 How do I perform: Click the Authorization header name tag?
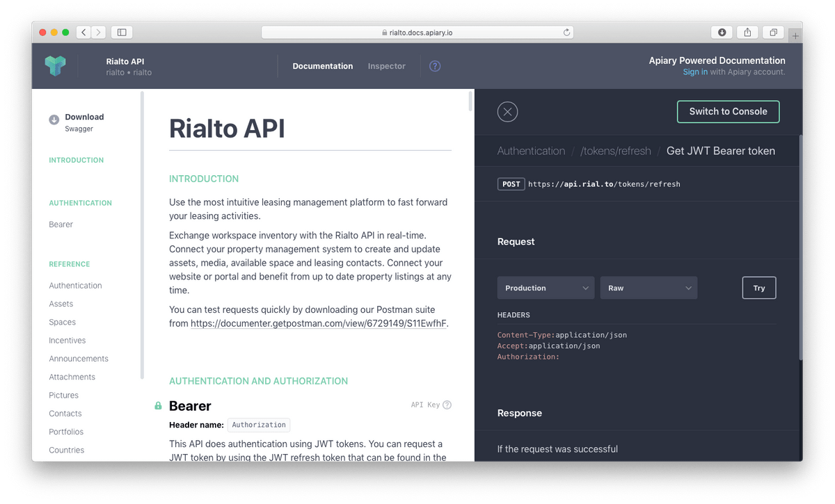click(x=259, y=425)
